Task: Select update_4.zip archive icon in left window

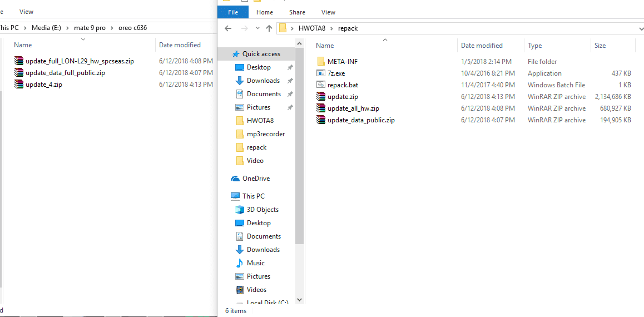Action: pos(19,85)
